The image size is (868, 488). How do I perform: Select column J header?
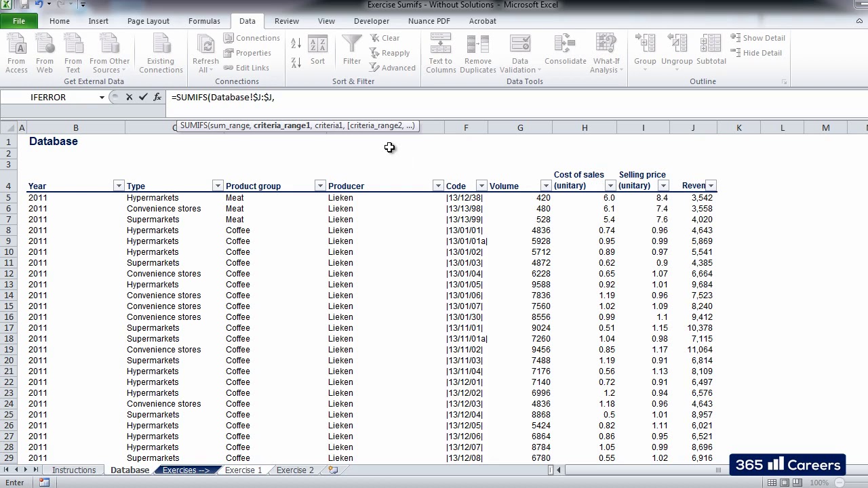(693, 127)
